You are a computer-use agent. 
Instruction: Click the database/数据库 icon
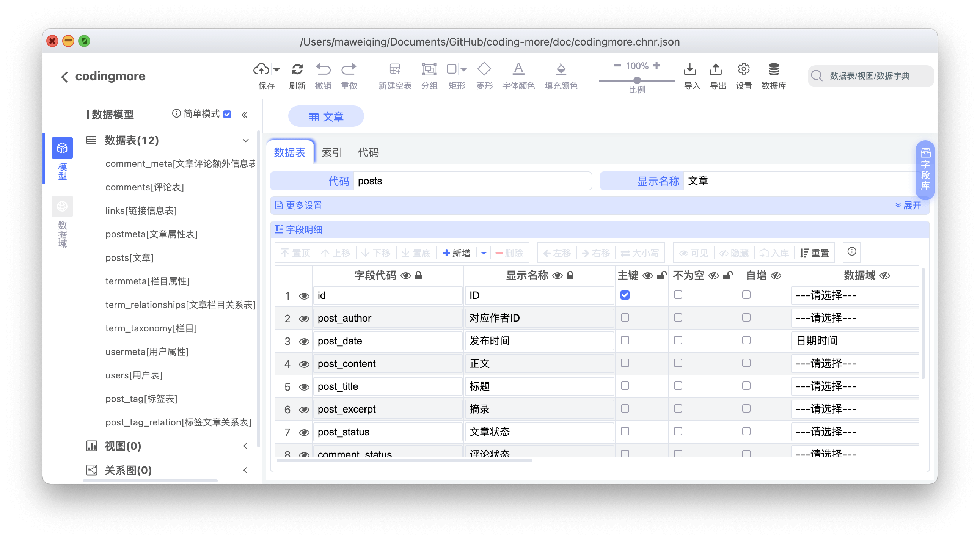tap(773, 71)
